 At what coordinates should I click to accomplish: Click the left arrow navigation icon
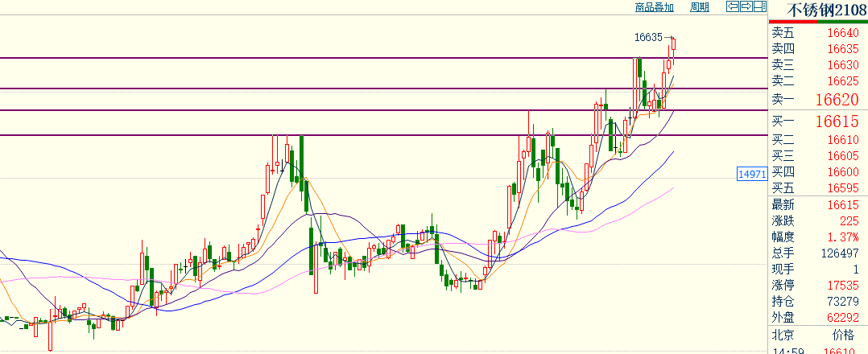[733, 6]
